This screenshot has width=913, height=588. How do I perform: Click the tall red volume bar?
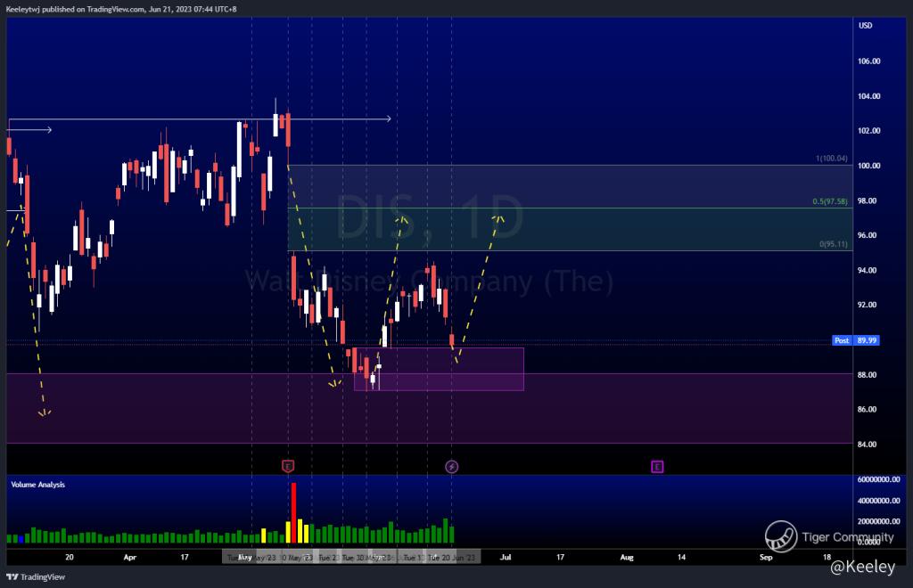293,512
